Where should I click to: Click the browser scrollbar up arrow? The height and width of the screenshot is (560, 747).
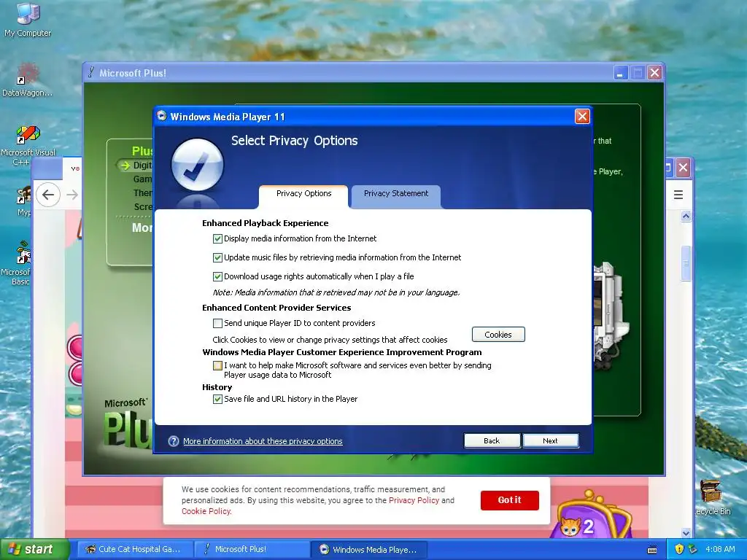[x=686, y=216]
